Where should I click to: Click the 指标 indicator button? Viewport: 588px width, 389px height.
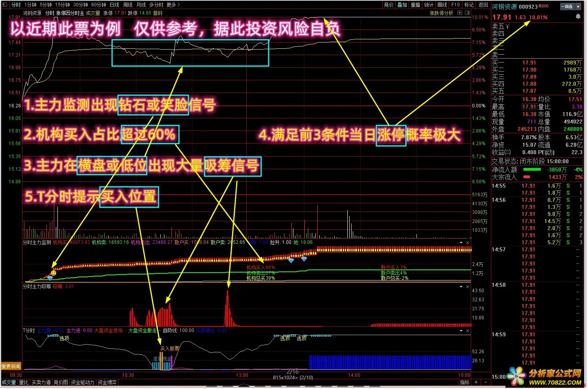pos(465,382)
